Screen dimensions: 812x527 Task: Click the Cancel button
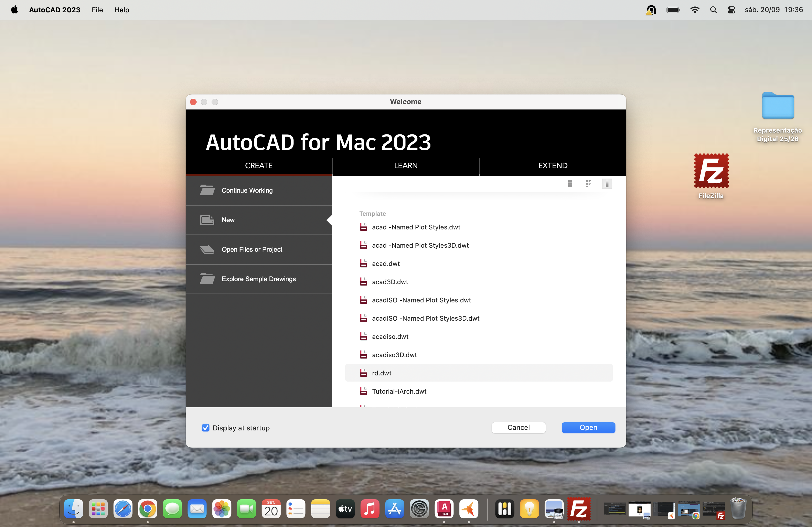point(518,427)
